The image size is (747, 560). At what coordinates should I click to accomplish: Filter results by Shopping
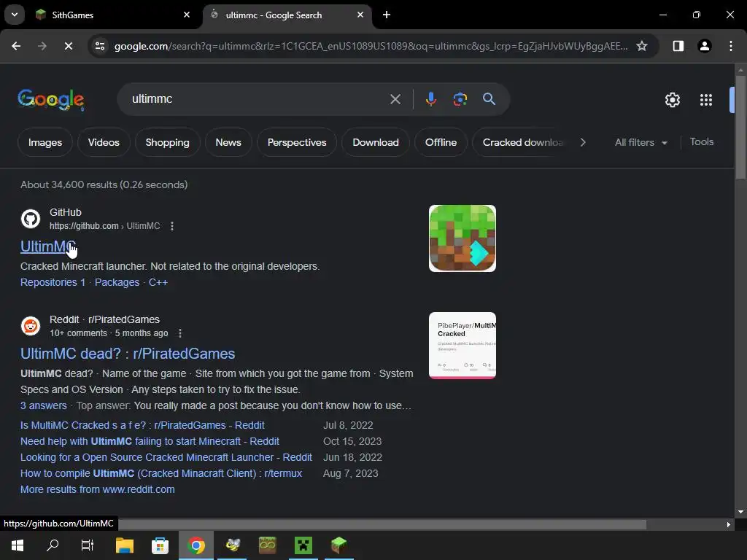point(167,142)
